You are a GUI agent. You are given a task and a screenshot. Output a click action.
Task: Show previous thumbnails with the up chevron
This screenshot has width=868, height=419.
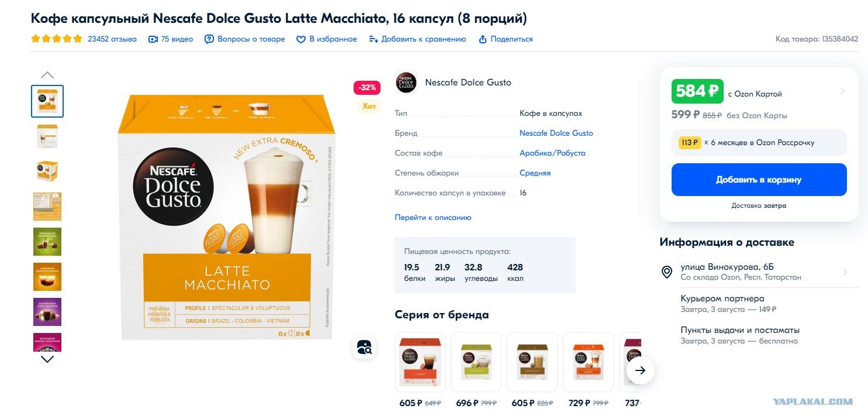click(47, 75)
